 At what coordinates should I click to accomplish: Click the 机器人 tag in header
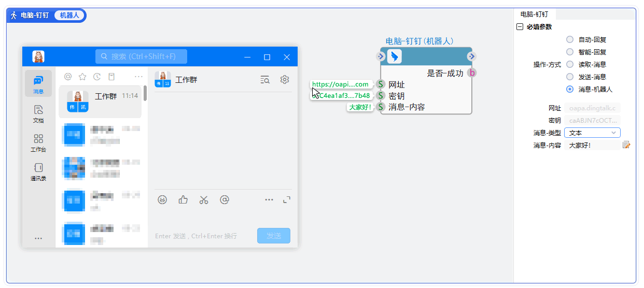click(x=69, y=16)
